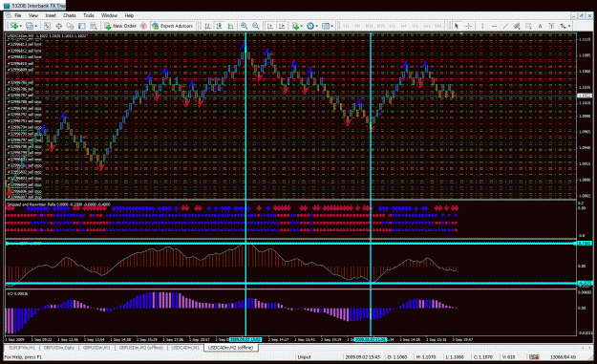This screenshot has width=597, height=364.
Task: Select the D1 timeframe button
Action: [416, 26]
